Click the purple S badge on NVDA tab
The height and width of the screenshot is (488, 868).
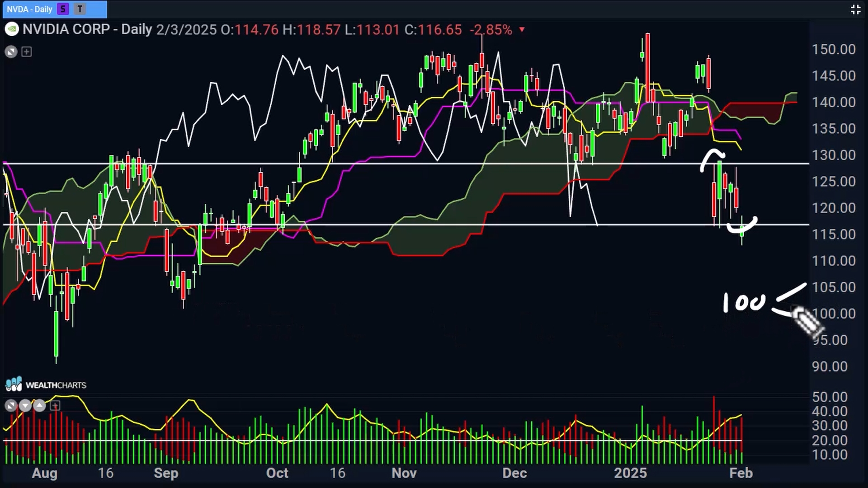[x=64, y=9]
